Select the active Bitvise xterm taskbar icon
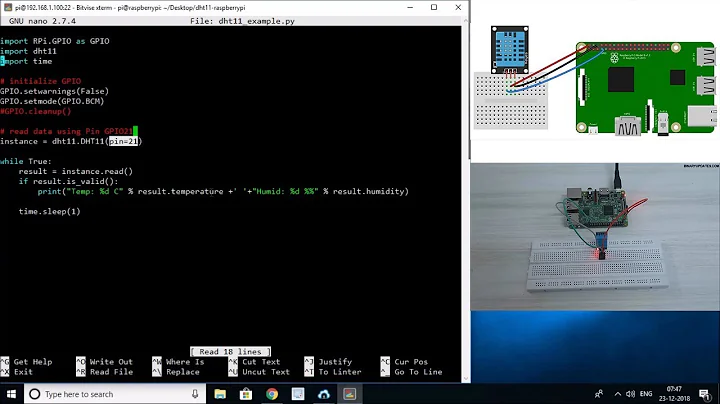720x404 pixels. [349, 394]
